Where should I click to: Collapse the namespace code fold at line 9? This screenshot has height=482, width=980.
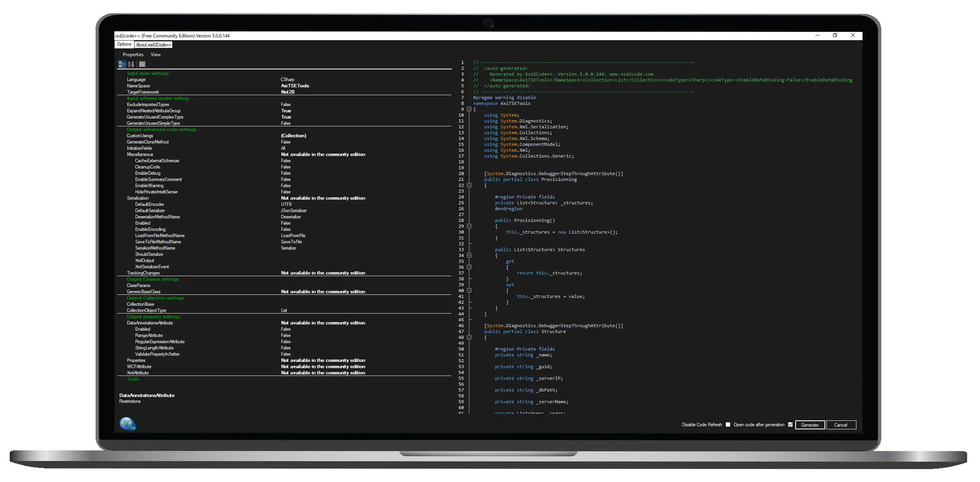[x=469, y=109]
